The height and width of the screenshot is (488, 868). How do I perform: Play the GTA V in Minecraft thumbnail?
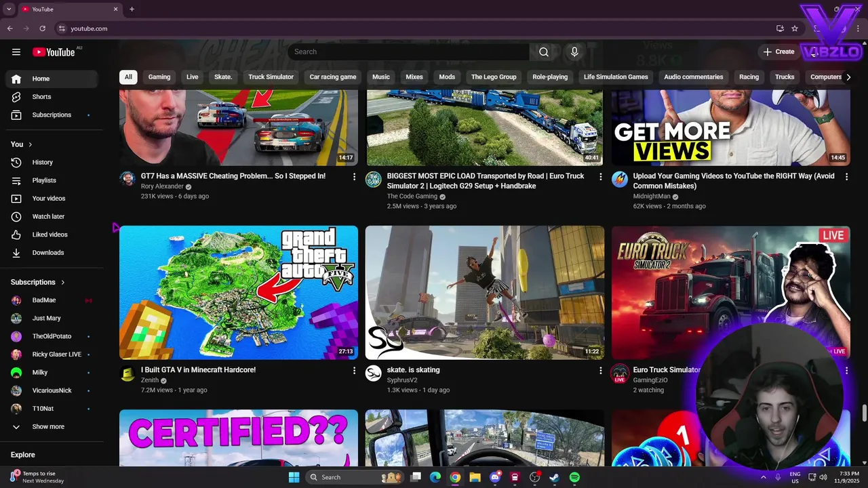pos(239,293)
